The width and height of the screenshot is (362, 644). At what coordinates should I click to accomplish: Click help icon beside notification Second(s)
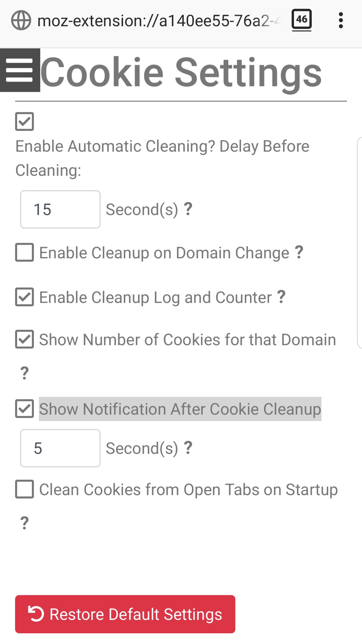[188, 448]
